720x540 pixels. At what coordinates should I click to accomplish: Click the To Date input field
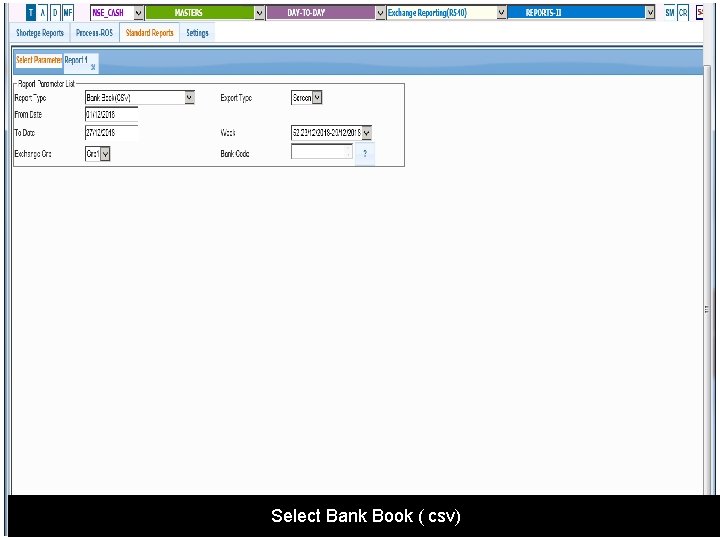112,133
